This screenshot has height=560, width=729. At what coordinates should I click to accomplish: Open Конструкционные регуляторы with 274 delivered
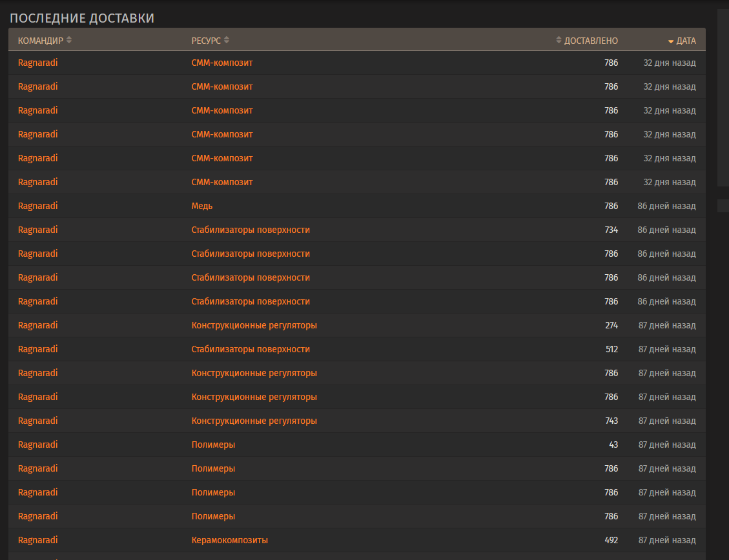click(x=254, y=325)
